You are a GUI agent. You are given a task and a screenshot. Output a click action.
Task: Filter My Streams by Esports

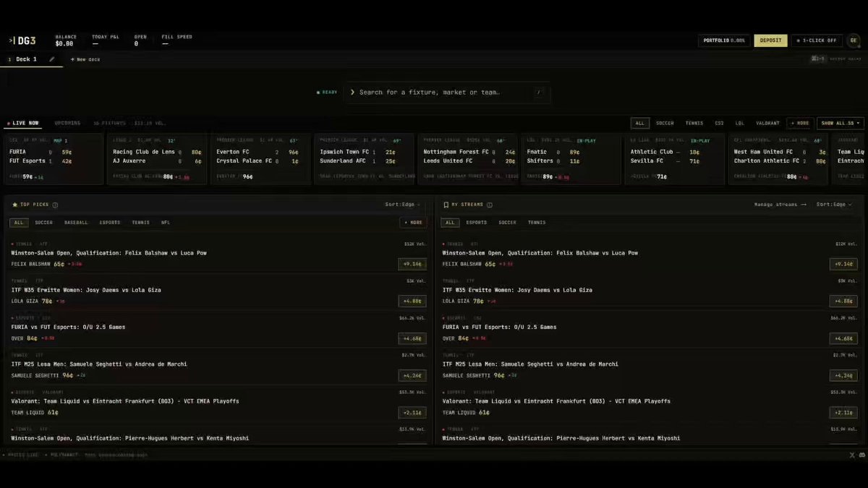(x=477, y=223)
